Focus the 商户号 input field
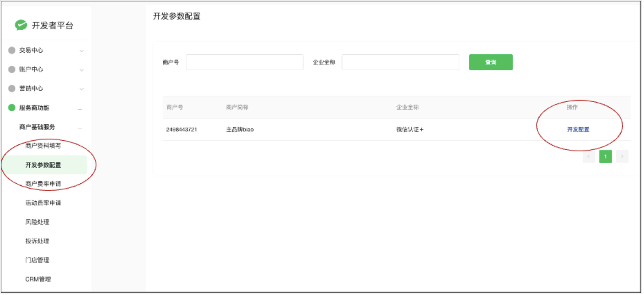Viewport: 644px width, 295px height. [x=244, y=62]
